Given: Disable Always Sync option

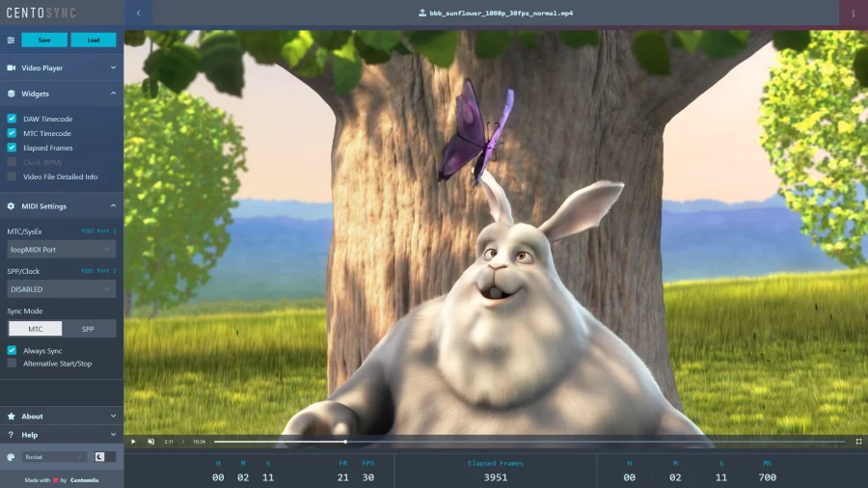Looking at the screenshot, I should click(12, 350).
